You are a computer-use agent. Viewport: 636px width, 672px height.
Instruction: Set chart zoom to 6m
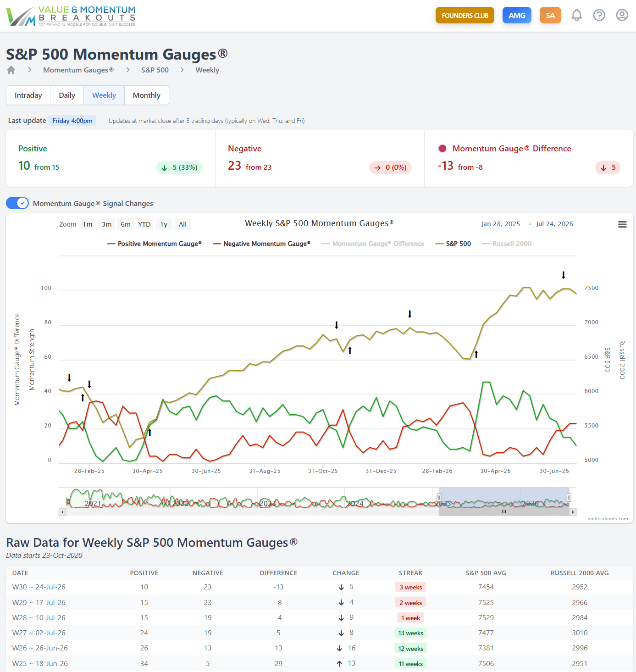pos(126,224)
